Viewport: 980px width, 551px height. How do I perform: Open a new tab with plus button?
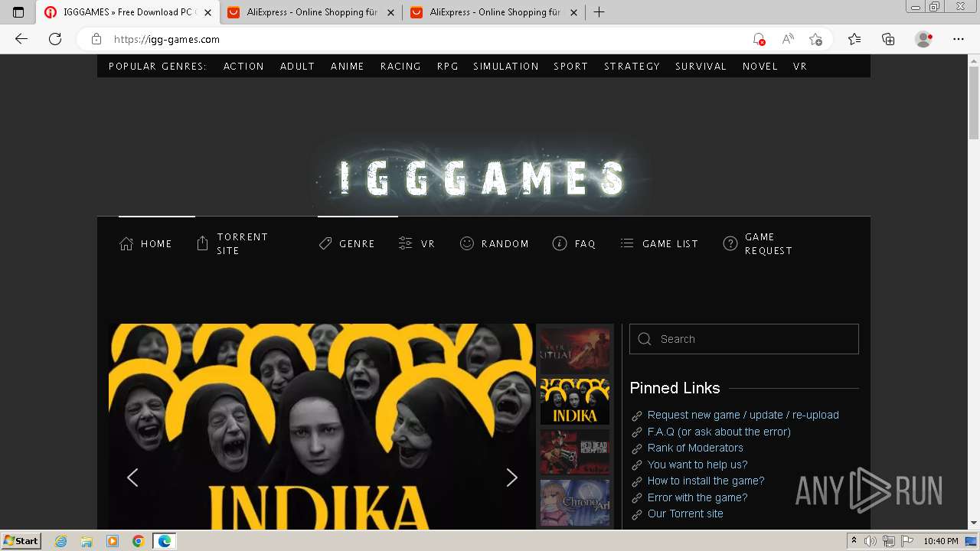[599, 12]
